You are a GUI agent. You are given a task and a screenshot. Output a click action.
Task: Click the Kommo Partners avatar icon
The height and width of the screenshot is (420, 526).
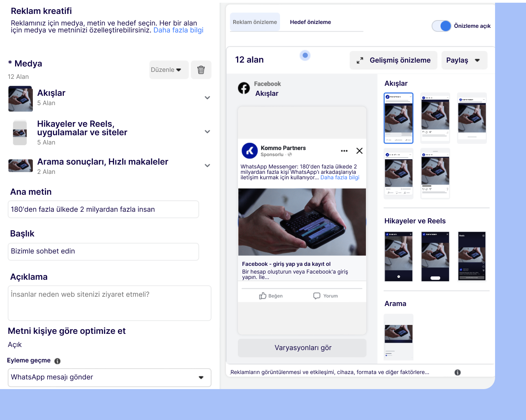click(x=249, y=151)
